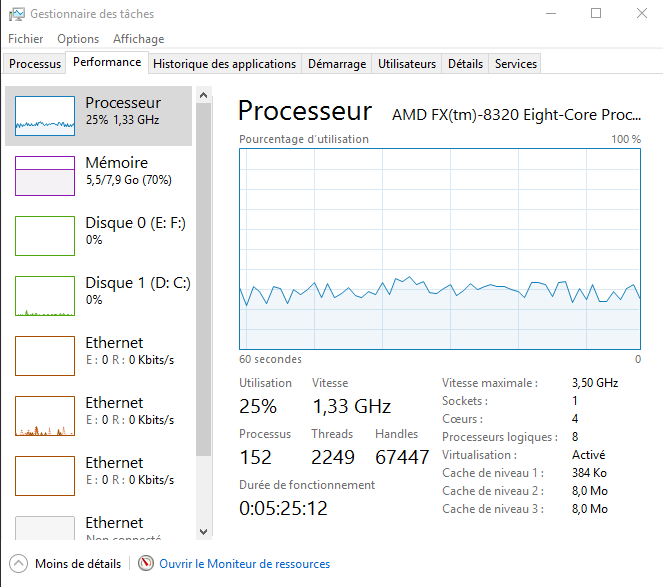This screenshot has height=587, width=663.
Task: Click the Cache de niveau 3 label
Action: [493, 509]
